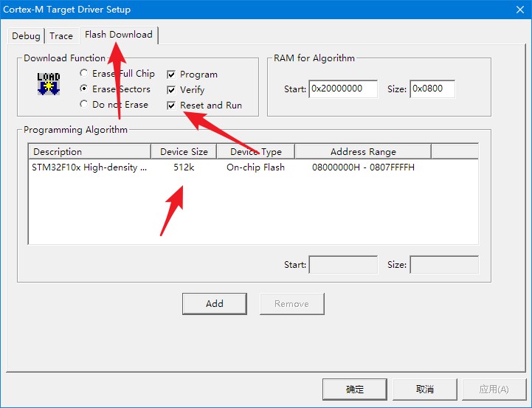Switch to the Debug tab
The width and height of the screenshot is (532, 408).
(26, 35)
